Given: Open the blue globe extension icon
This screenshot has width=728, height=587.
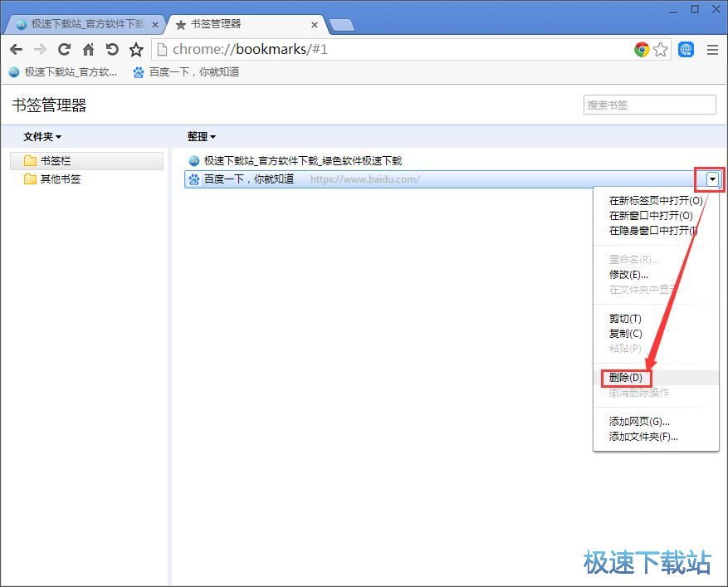Looking at the screenshot, I should [686, 49].
